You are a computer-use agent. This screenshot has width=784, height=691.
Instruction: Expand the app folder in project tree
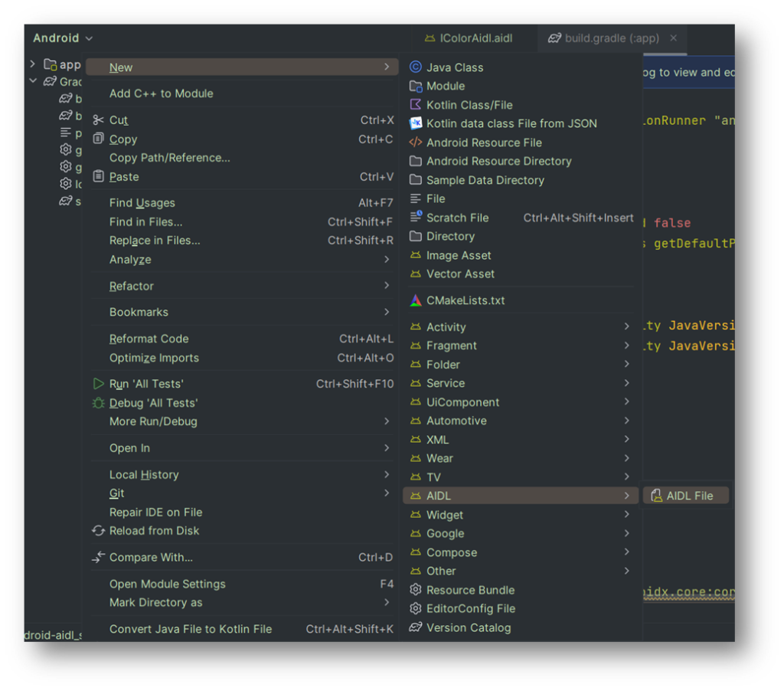(x=33, y=64)
